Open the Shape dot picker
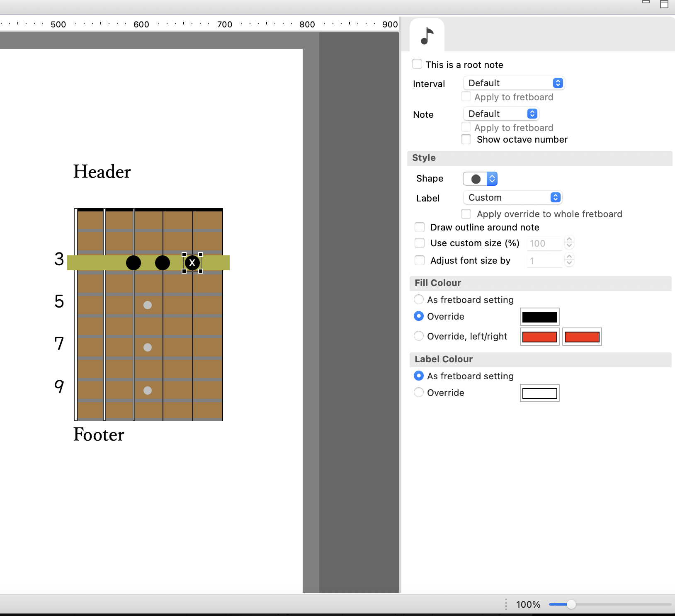The image size is (675, 616). [x=480, y=179]
